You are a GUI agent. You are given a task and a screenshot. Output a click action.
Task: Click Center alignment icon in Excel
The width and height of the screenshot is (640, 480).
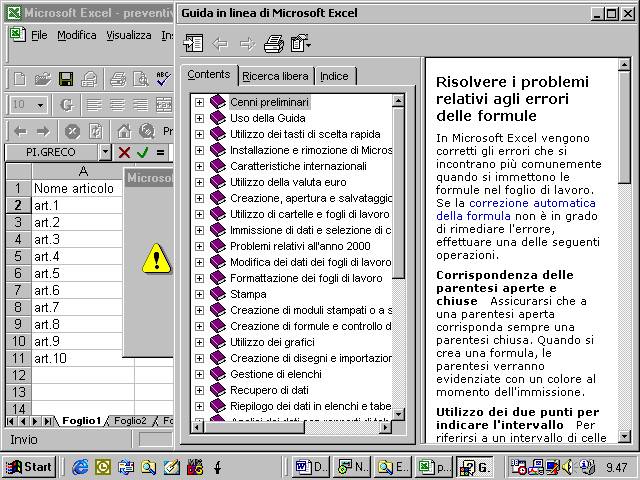click(118, 105)
